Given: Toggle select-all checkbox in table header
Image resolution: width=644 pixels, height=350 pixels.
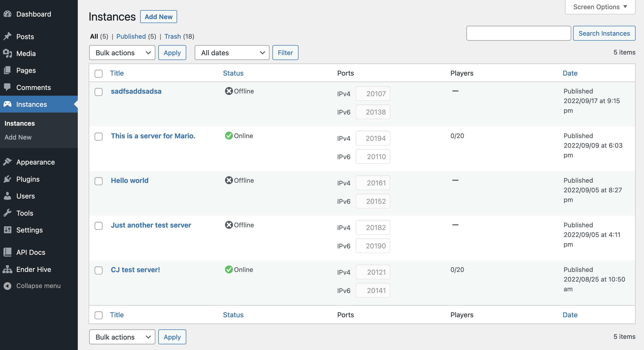Looking at the screenshot, I should tap(99, 74).
